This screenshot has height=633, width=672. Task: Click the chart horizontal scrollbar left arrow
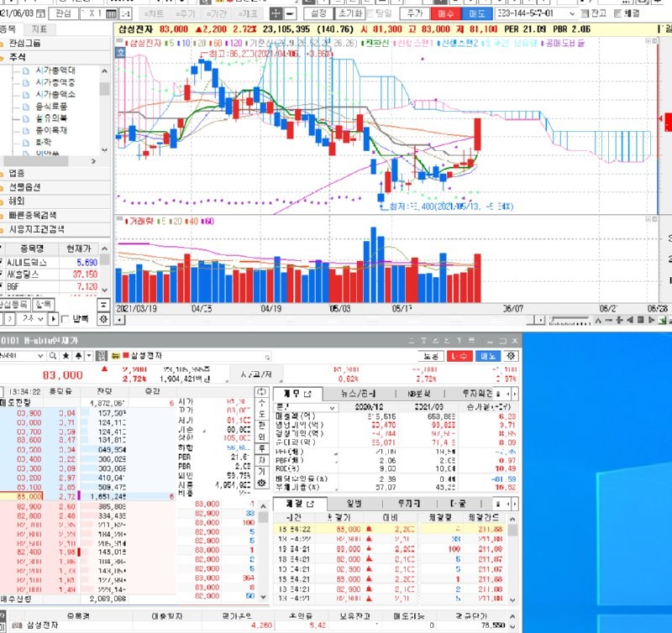tap(120, 320)
